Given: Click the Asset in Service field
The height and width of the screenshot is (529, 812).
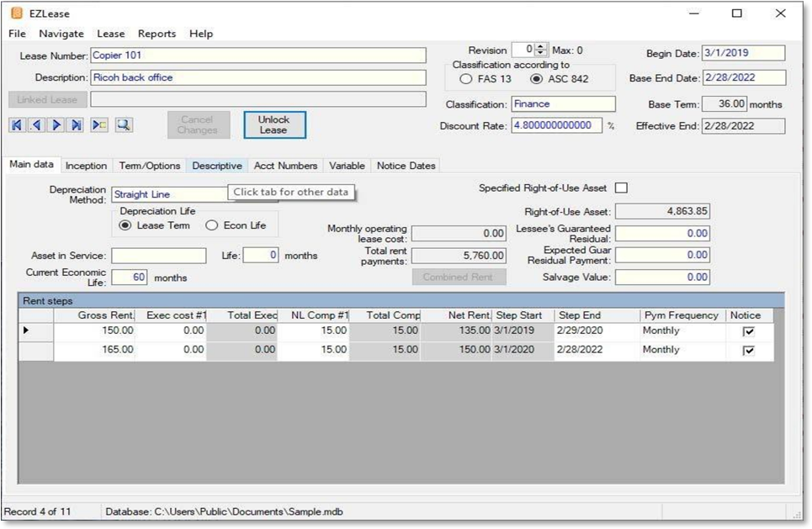Looking at the screenshot, I should tap(158, 256).
